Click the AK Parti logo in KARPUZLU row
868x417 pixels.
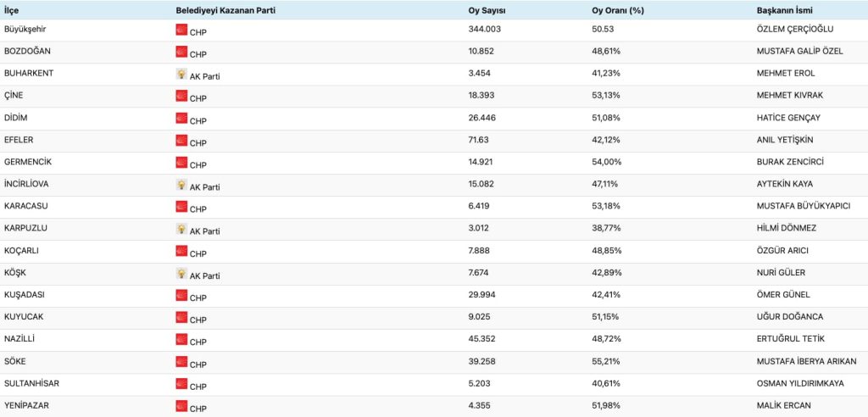pyautogui.click(x=181, y=229)
